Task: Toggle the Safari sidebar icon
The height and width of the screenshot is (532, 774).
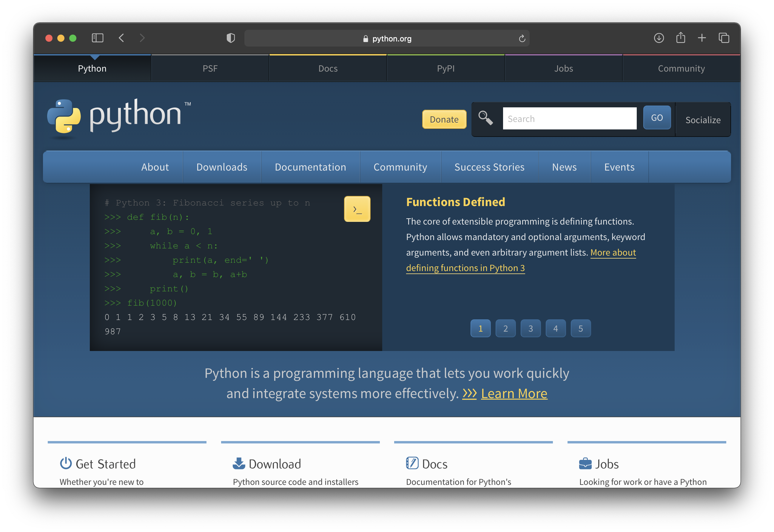Action: (x=97, y=38)
